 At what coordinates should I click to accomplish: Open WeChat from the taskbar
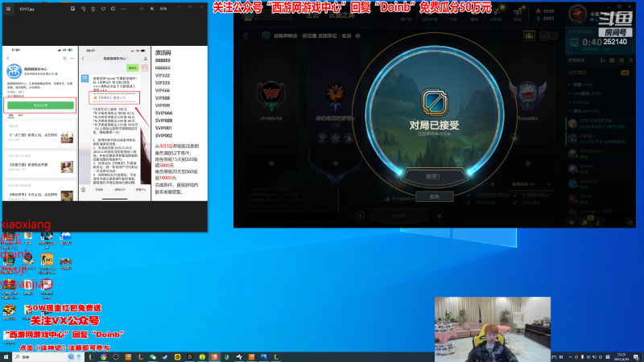(x=153, y=357)
